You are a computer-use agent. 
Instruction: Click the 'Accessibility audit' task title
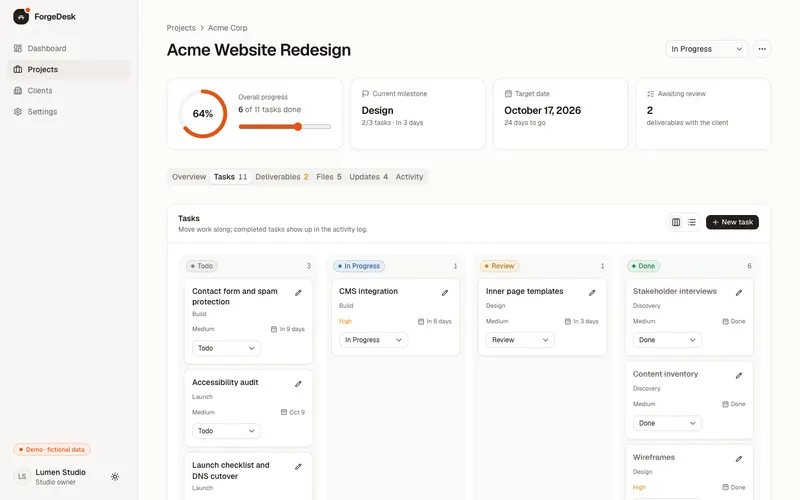point(225,383)
